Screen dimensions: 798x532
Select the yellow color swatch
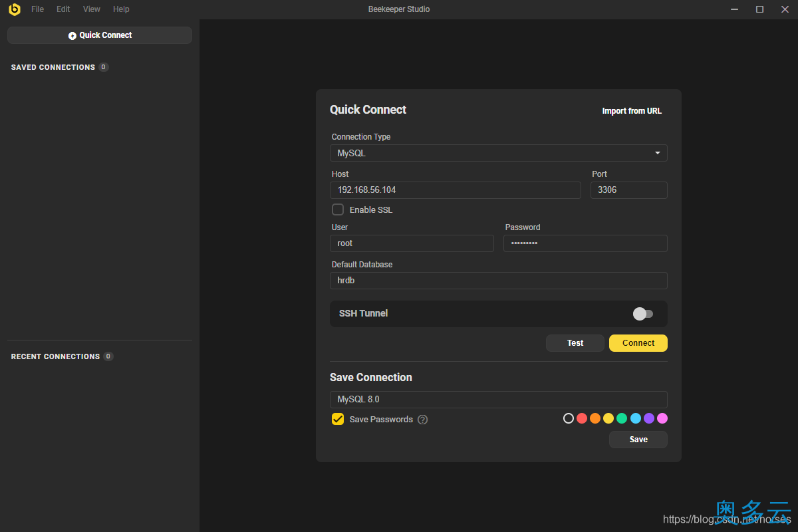tap(608, 418)
